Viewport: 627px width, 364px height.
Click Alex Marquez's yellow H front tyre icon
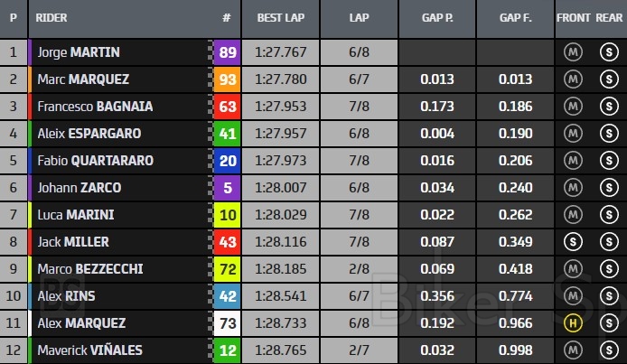[x=573, y=322]
